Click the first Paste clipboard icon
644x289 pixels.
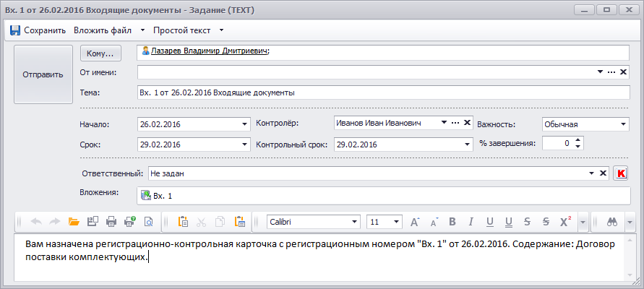tap(183, 222)
